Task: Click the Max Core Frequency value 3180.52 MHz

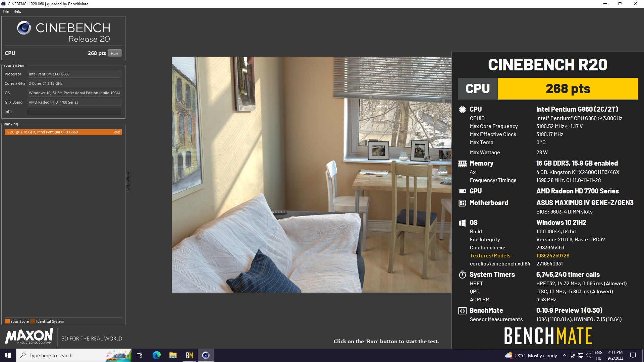Action: pyautogui.click(x=559, y=126)
